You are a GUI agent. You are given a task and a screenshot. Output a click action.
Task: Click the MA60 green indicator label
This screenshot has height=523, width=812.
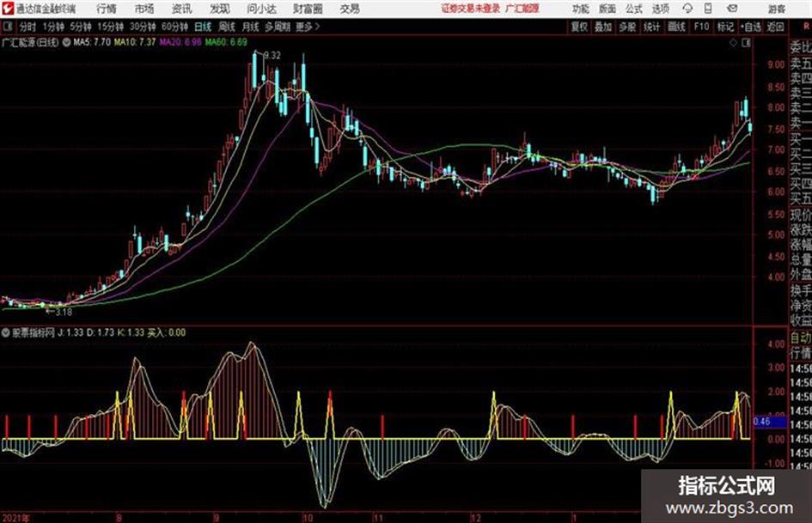pyautogui.click(x=226, y=42)
